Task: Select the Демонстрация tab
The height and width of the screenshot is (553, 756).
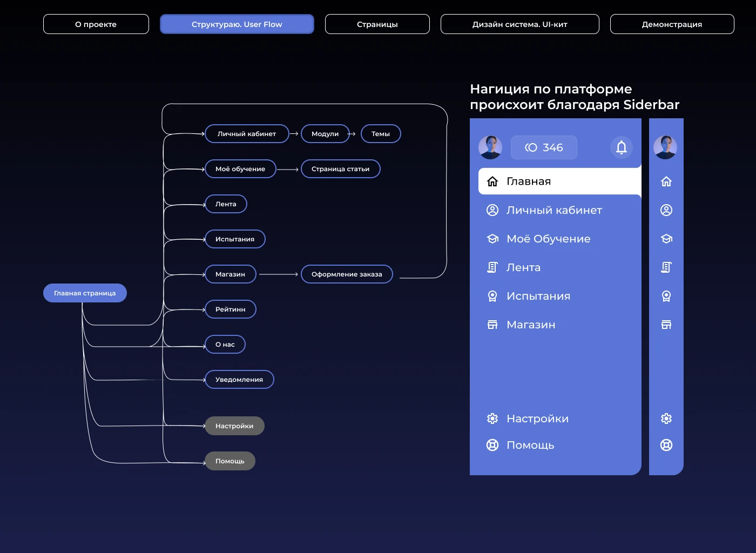Action: [x=672, y=24]
